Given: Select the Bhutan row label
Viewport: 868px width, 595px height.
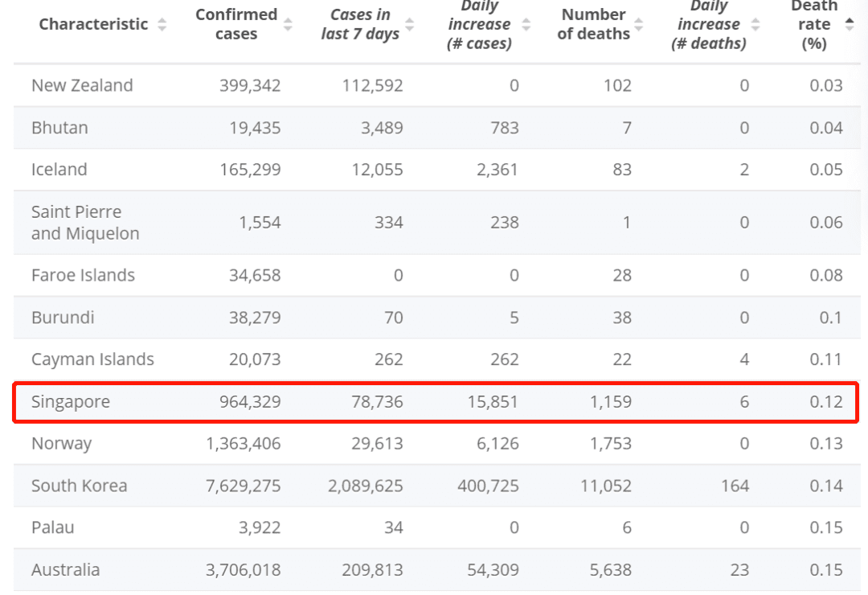Looking at the screenshot, I should (x=59, y=128).
